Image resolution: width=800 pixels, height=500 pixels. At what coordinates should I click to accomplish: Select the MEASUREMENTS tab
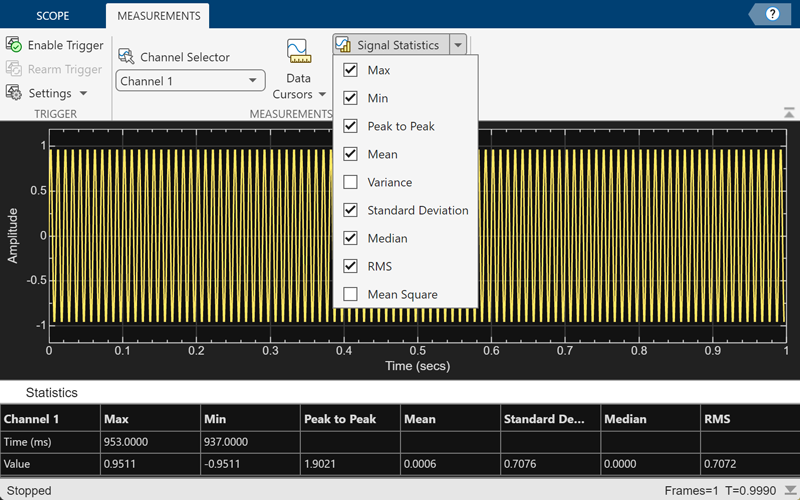click(x=157, y=17)
